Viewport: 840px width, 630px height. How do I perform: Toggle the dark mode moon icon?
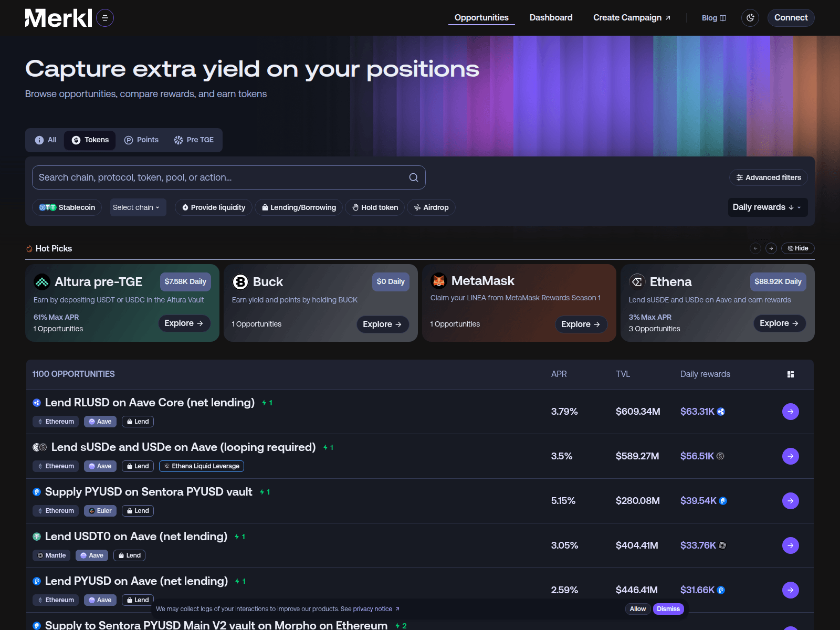tap(750, 18)
